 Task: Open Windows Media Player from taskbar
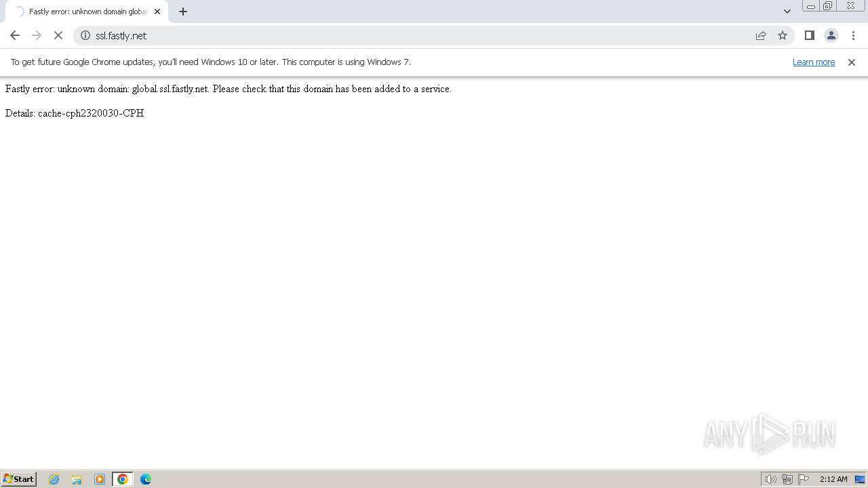click(100, 479)
